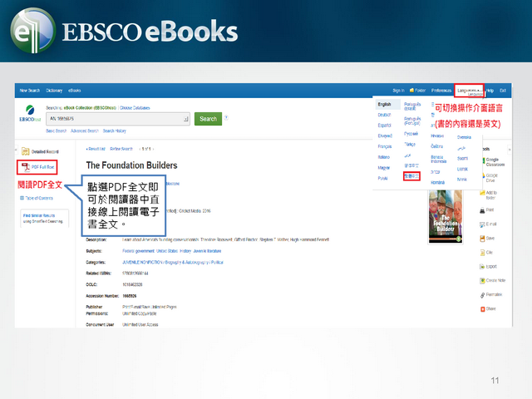Screen dimensions: 532x399
Task: Open PDF Full Text of the book
Action: point(42,167)
